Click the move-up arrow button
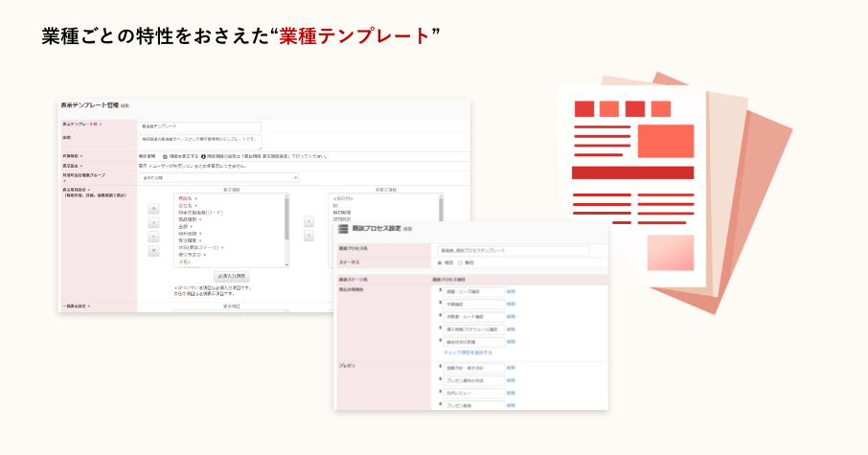Viewport: 868px width, 455px height. coord(153,222)
